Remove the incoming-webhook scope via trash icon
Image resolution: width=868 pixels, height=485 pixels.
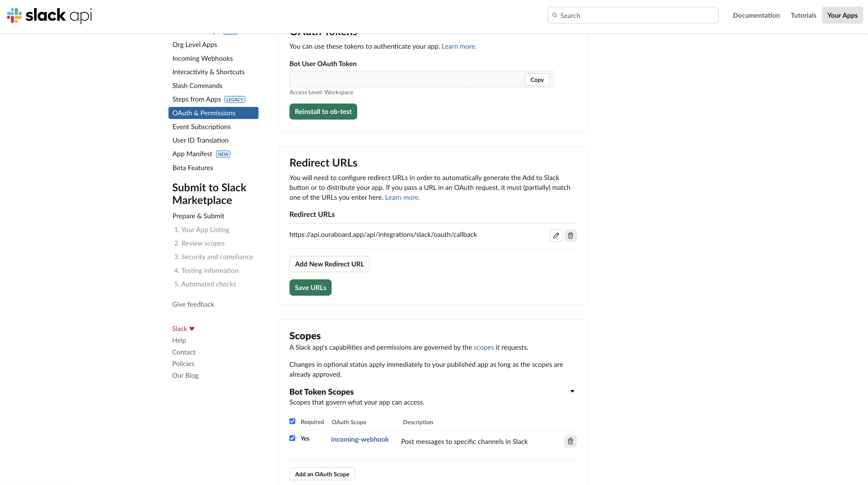570,441
